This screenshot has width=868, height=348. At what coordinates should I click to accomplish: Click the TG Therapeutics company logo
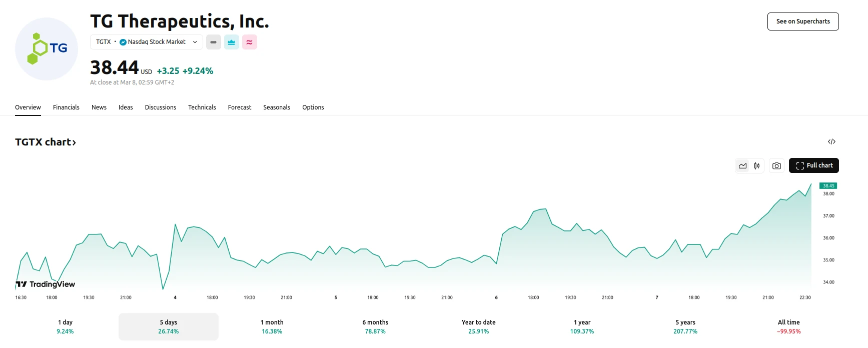coord(47,49)
